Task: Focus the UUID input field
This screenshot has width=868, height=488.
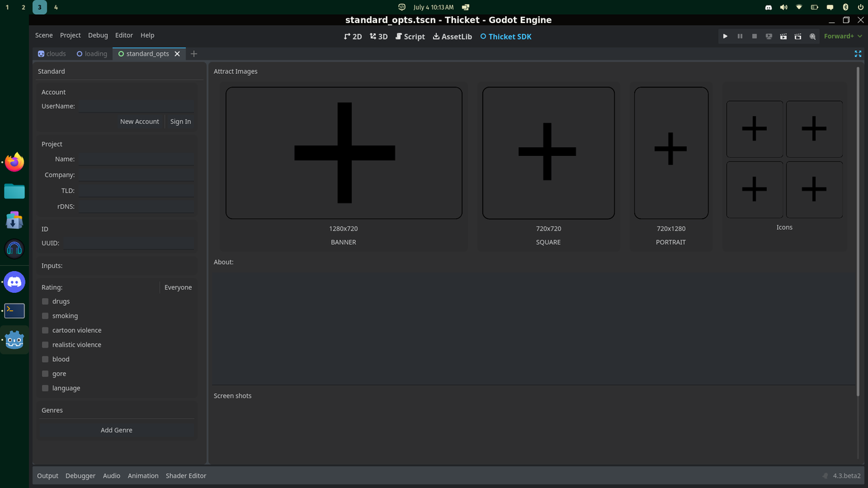Action: (129, 243)
